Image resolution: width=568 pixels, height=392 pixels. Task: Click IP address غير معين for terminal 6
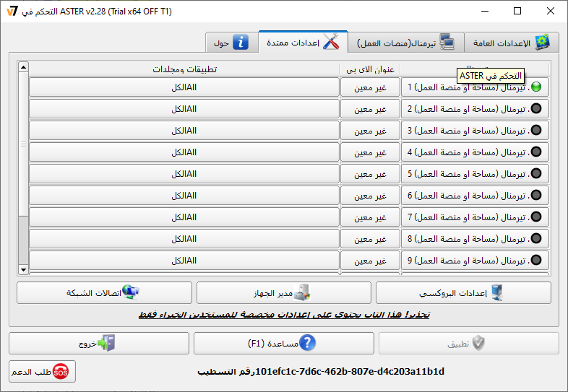coord(370,196)
